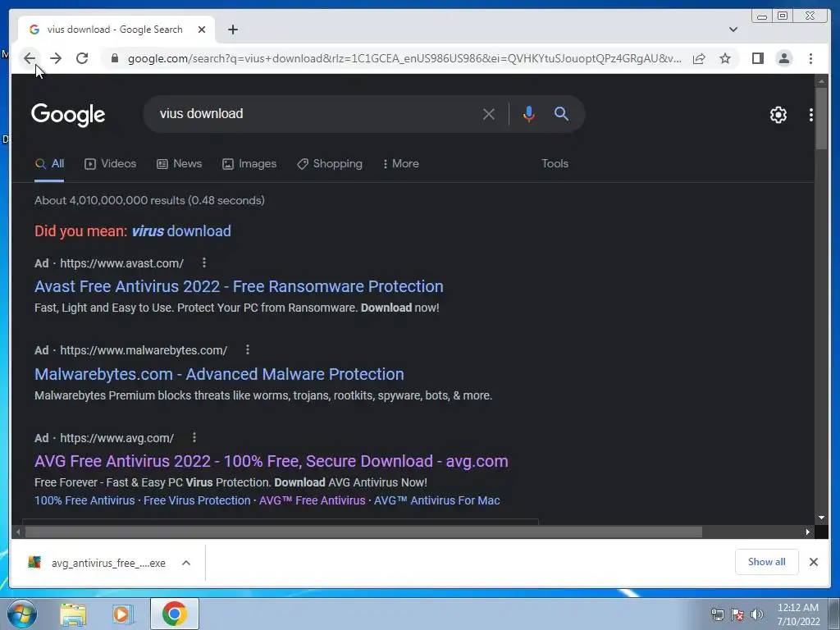Share this page using the share icon
Screen dimensions: 840x630
[x=699, y=58]
